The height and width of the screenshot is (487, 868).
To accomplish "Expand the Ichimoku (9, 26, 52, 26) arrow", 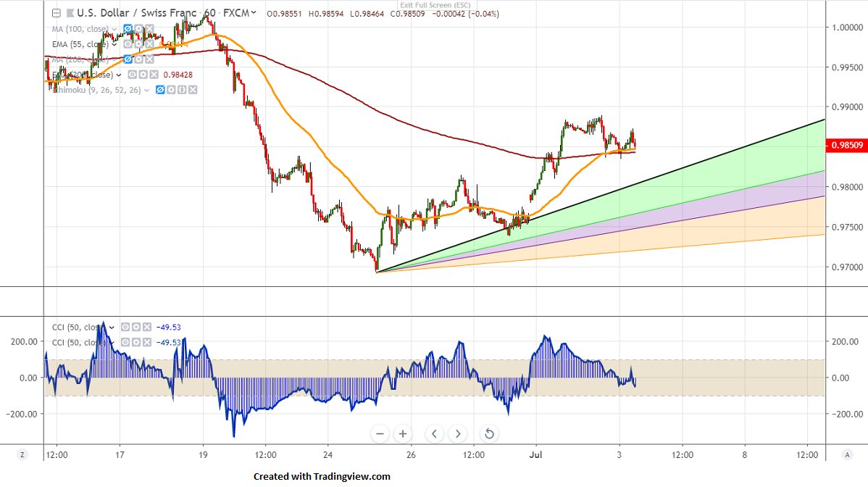I will click(x=146, y=90).
